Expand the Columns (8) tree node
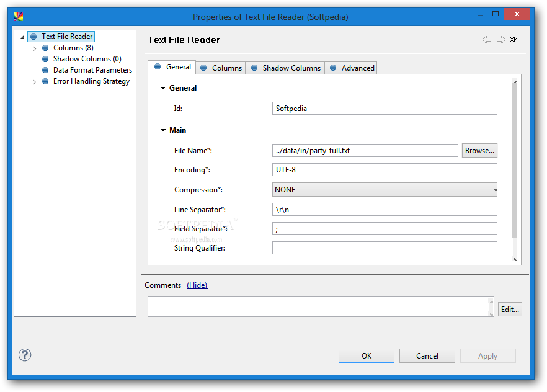Screen dimensions: 547x392 pos(34,48)
